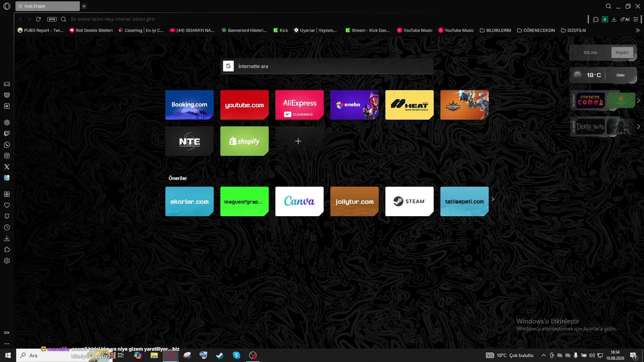Launch Steam from the taskbar
This screenshot has width=644, height=362.
(x=220, y=355)
